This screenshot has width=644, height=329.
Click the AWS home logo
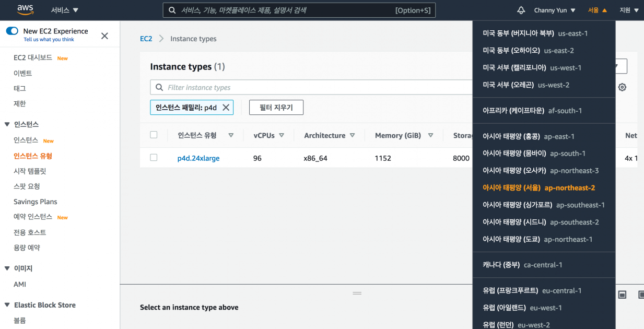point(25,10)
